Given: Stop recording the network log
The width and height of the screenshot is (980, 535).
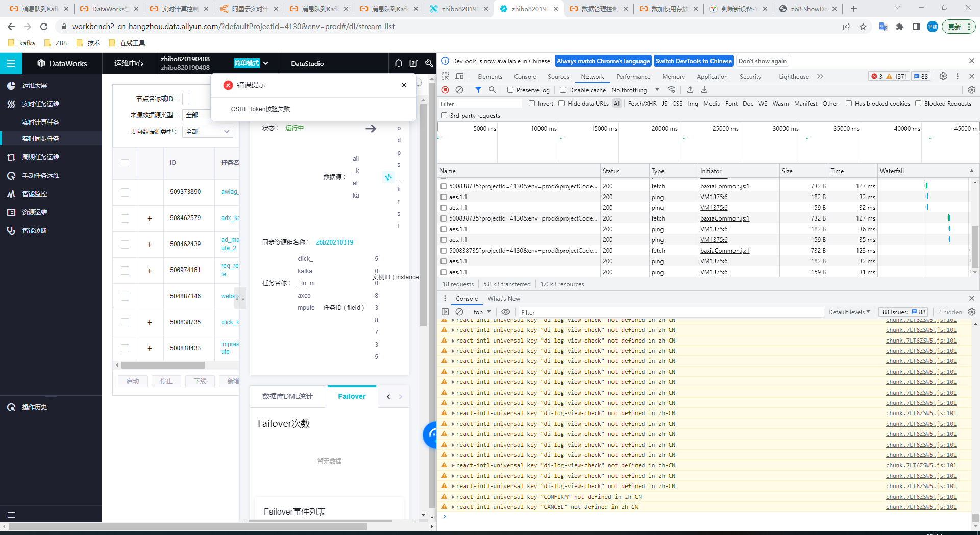Looking at the screenshot, I should pyautogui.click(x=445, y=90).
